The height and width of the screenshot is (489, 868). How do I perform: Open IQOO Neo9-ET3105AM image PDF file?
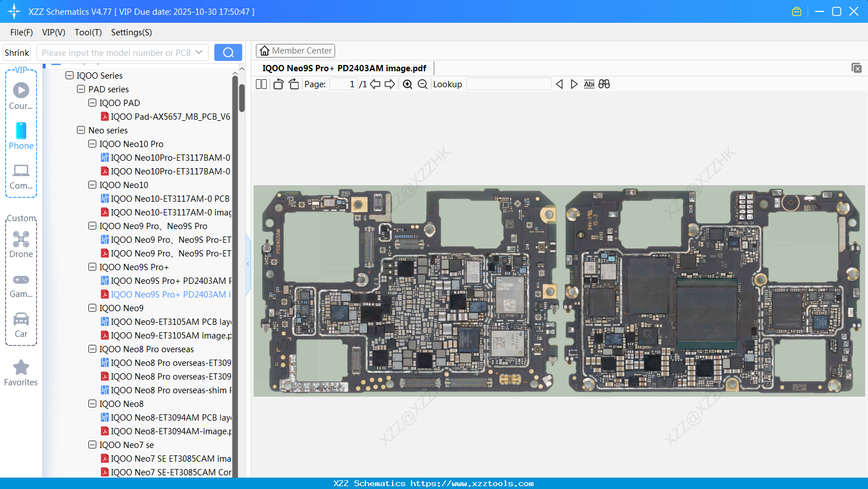(x=171, y=335)
